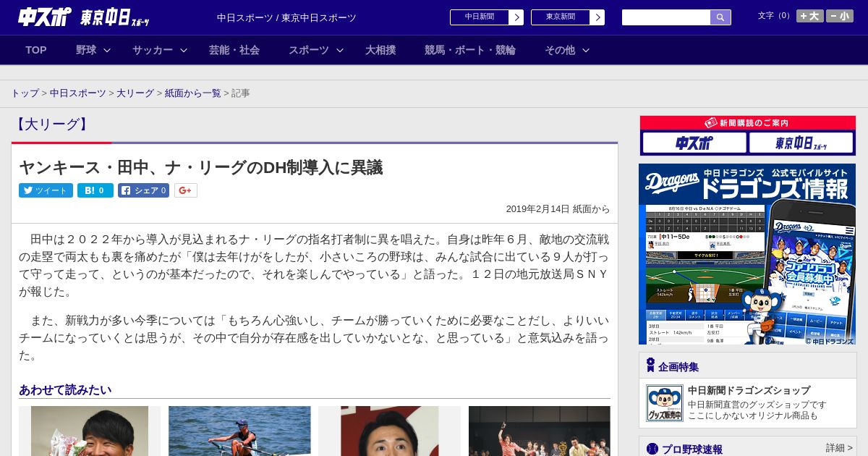Go to 紙面から一覧 breadcrumb link

(x=193, y=93)
